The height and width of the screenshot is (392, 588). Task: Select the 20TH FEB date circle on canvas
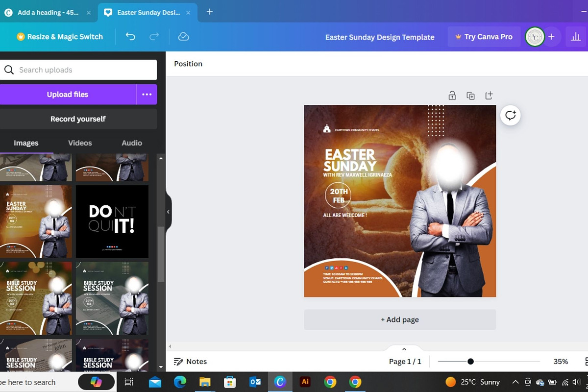pos(339,195)
